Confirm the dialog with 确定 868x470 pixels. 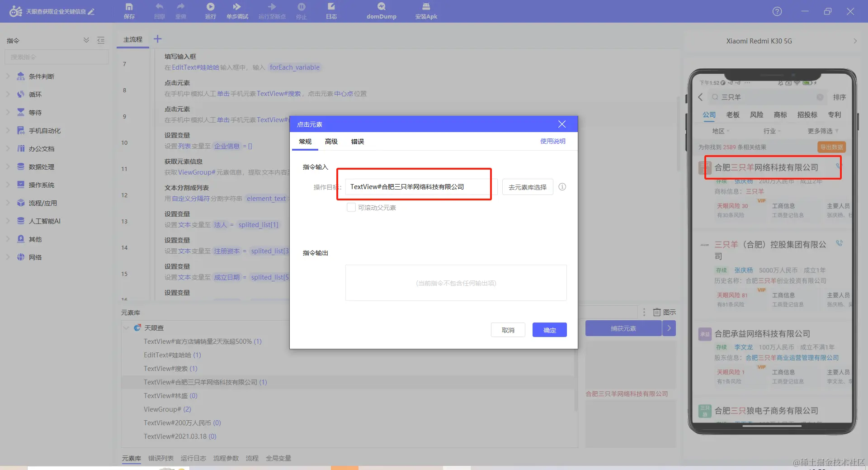[550, 330]
